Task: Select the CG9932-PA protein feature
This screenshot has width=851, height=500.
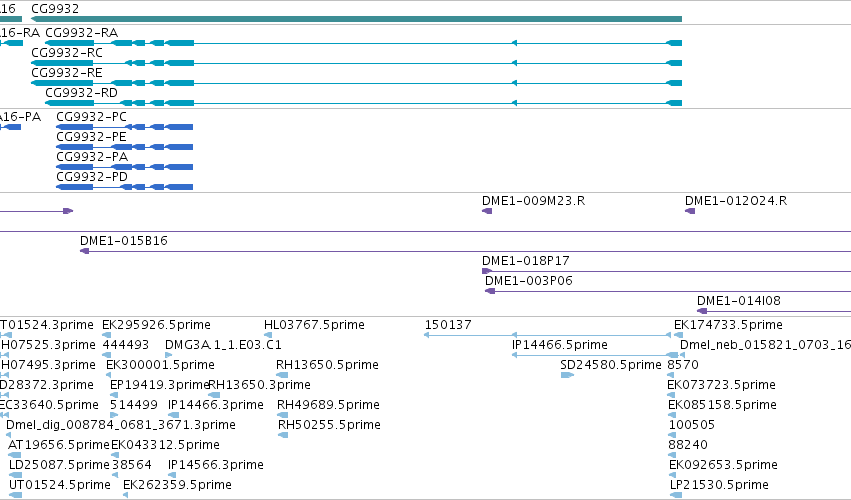Action: (x=124, y=167)
